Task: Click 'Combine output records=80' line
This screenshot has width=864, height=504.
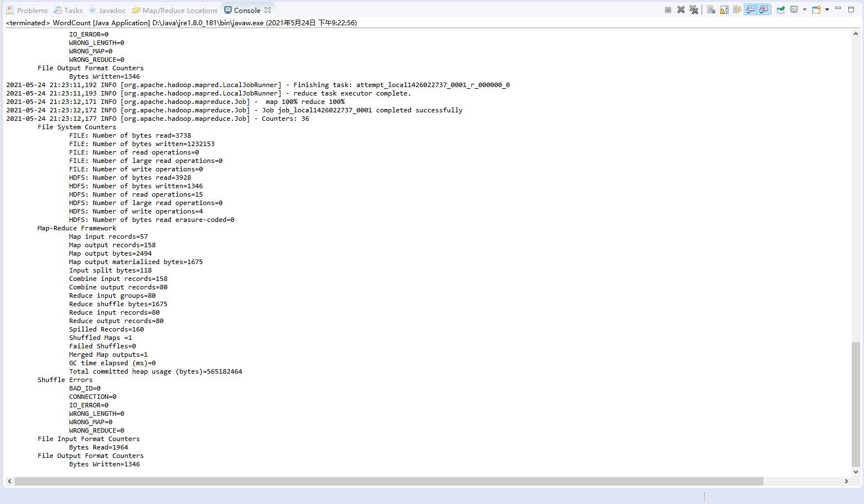Action: [118, 287]
